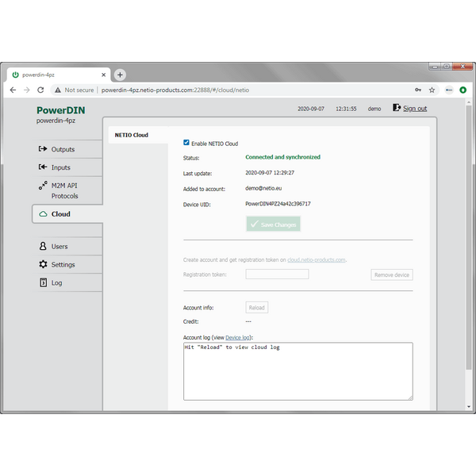Screen dimensions: 476x476
Task: Click the Reload account info button
Action: 256,307
